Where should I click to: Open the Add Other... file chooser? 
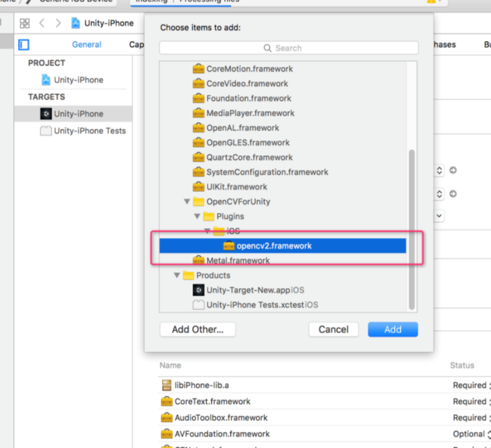pos(198,329)
